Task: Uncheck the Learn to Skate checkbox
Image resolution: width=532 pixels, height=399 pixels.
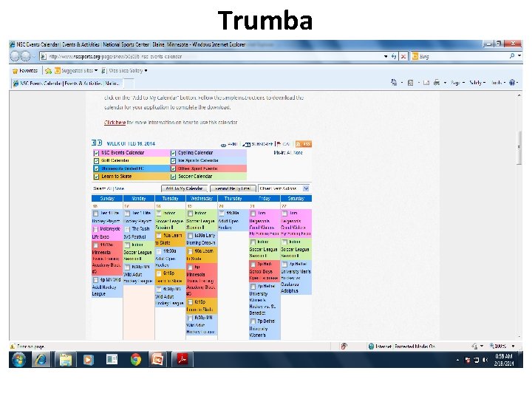Action: 96,177
